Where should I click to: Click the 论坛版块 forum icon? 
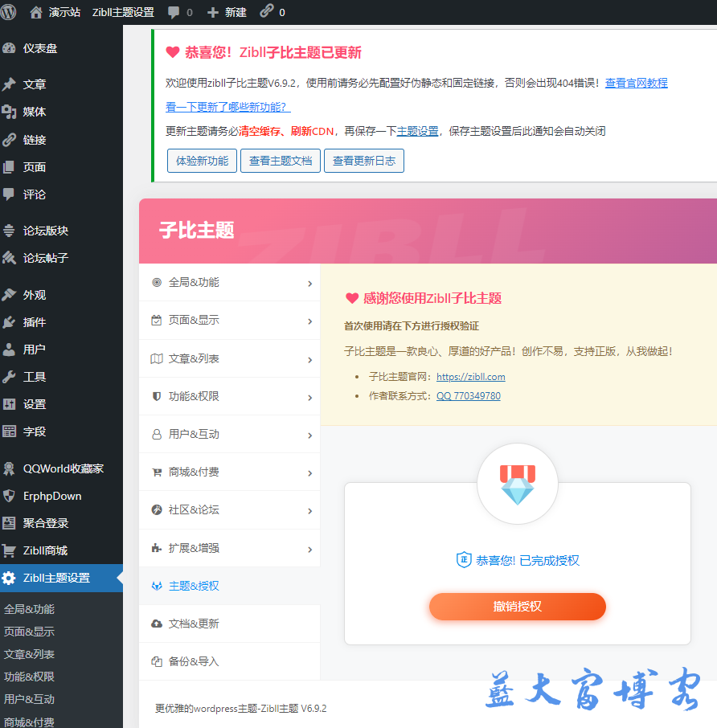tap(8, 231)
